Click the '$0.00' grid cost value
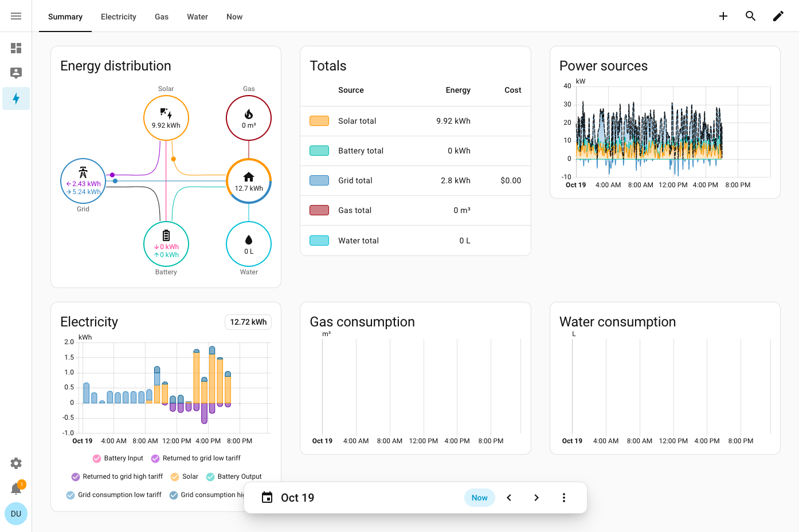 [x=511, y=180]
